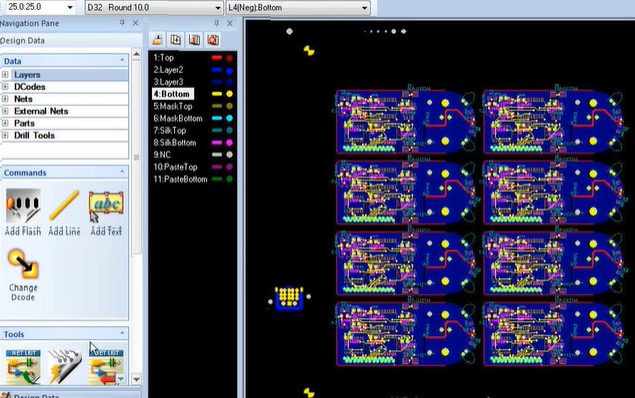Click the teal line swatch for 7:SilkTop
The height and width of the screenshot is (398, 635).
click(217, 130)
